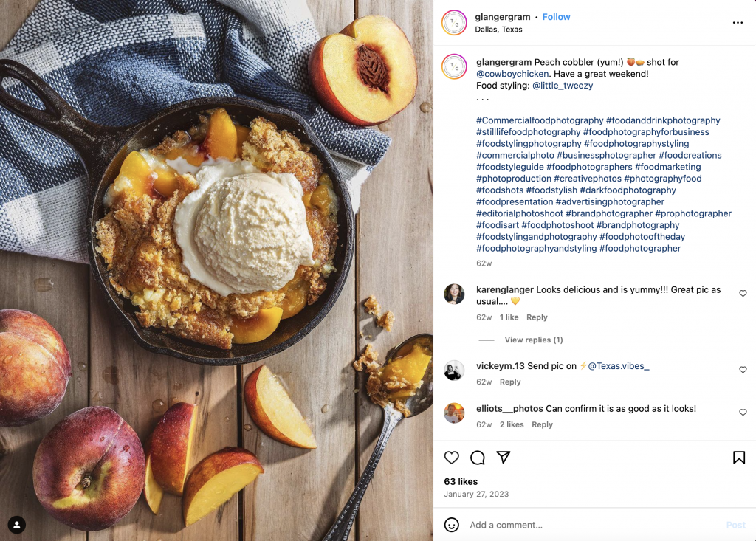Screen dimensions: 756x541
Task: Open the comment bubble icon
Action: coord(478,457)
